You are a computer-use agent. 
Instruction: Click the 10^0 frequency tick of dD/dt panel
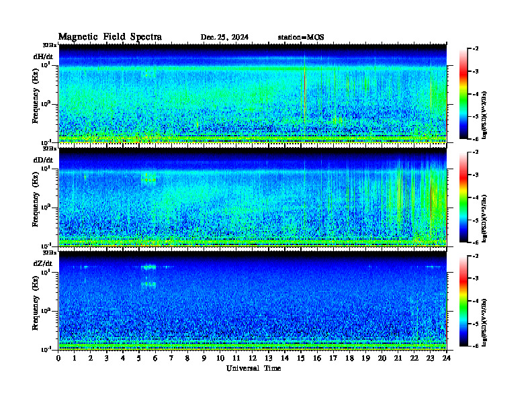click(x=46, y=208)
